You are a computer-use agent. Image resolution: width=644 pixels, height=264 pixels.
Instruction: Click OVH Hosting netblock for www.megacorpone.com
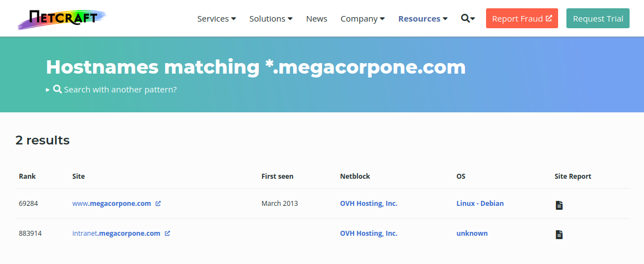point(369,204)
